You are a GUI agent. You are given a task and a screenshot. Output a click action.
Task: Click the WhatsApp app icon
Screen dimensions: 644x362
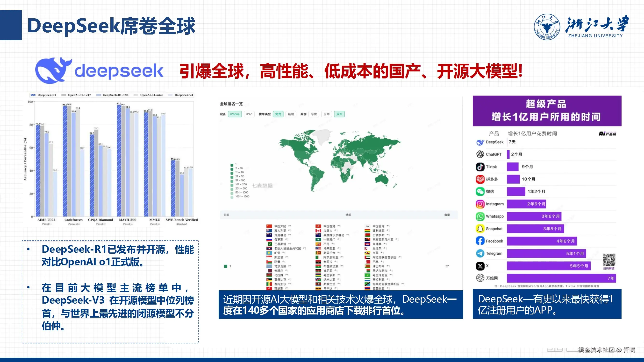tap(480, 216)
